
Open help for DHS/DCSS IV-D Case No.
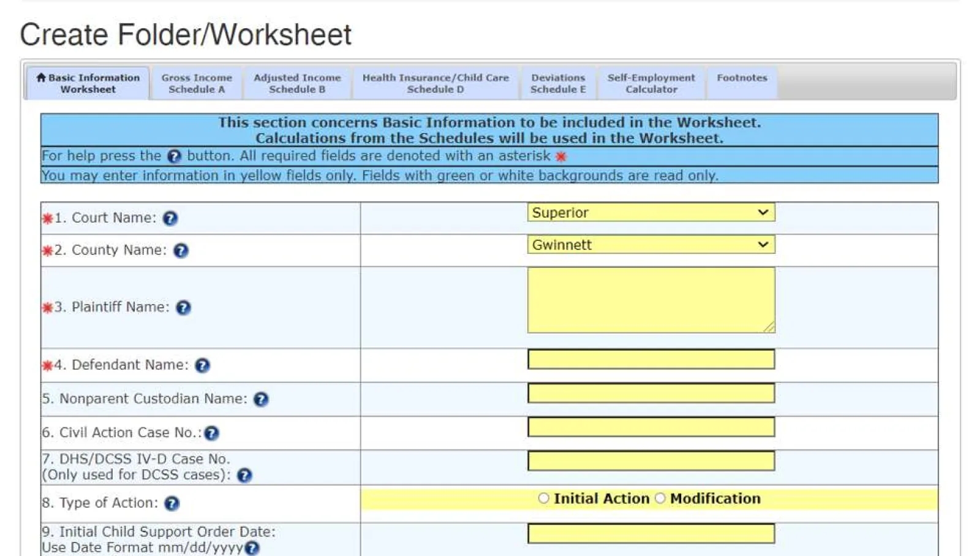[x=244, y=475]
